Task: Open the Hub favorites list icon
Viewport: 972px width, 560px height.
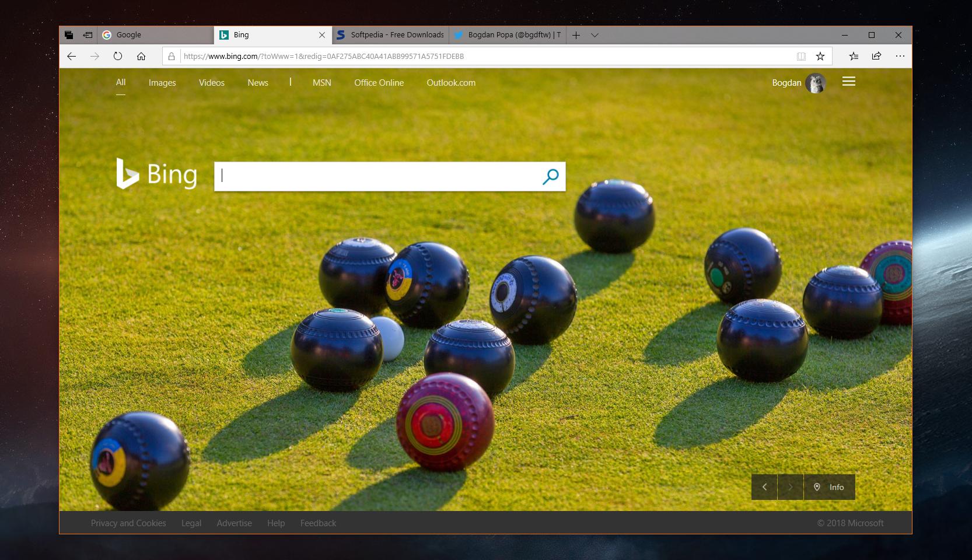Action: pyautogui.click(x=854, y=57)
